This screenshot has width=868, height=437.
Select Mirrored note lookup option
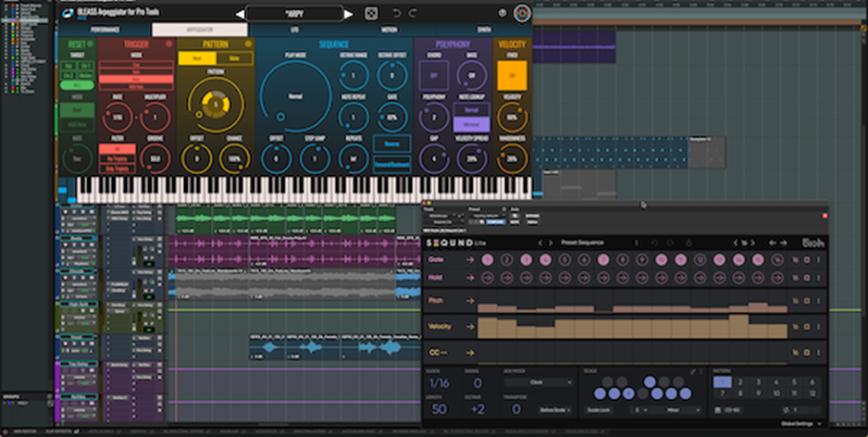click(471, 124)
